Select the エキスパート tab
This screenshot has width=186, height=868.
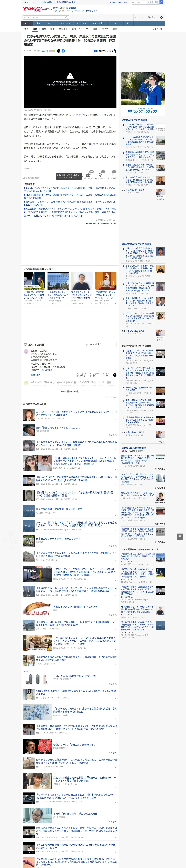64,24
